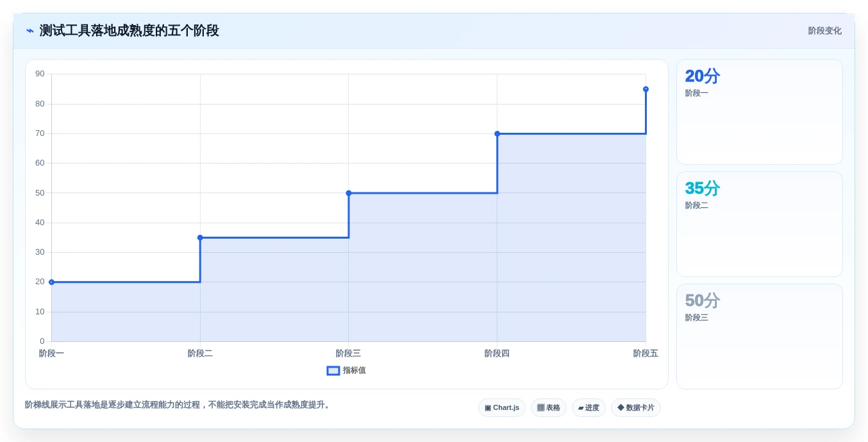Open the 20分 阶段一 card
The height and width of the screenshot is (442, 868).
pos(760,112)
